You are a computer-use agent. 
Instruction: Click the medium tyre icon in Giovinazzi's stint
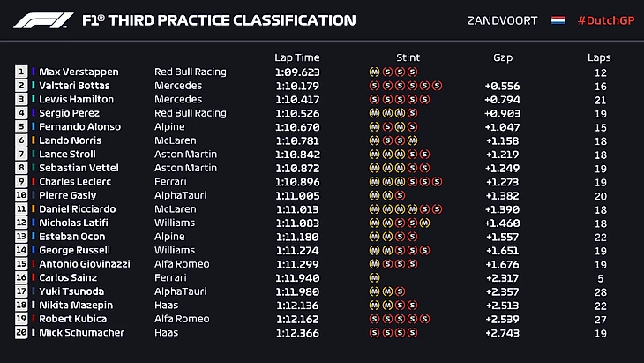pos(374,264)
